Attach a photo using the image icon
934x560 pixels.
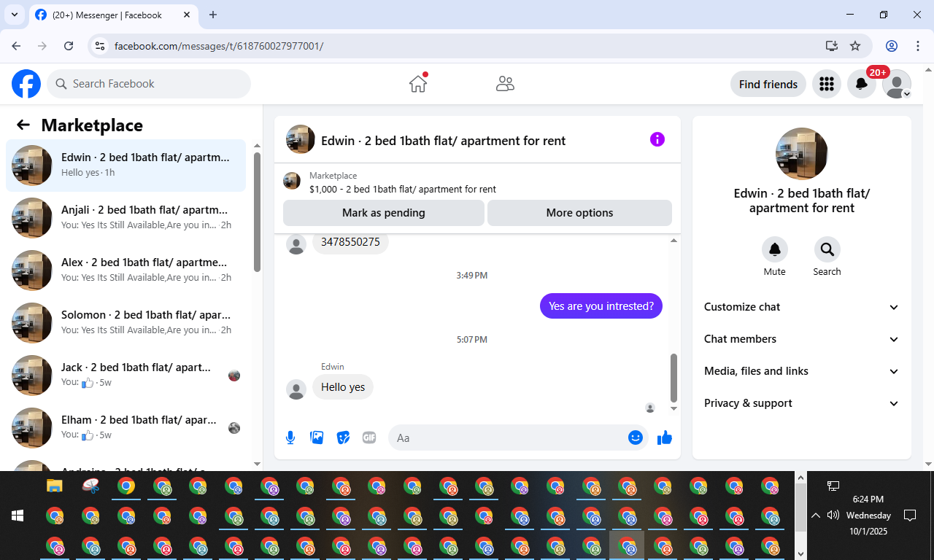317,437
